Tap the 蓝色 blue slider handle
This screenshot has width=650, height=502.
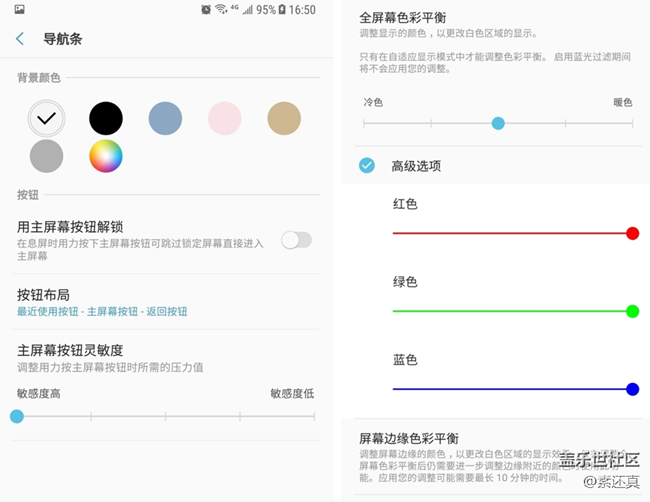(632, 389)
